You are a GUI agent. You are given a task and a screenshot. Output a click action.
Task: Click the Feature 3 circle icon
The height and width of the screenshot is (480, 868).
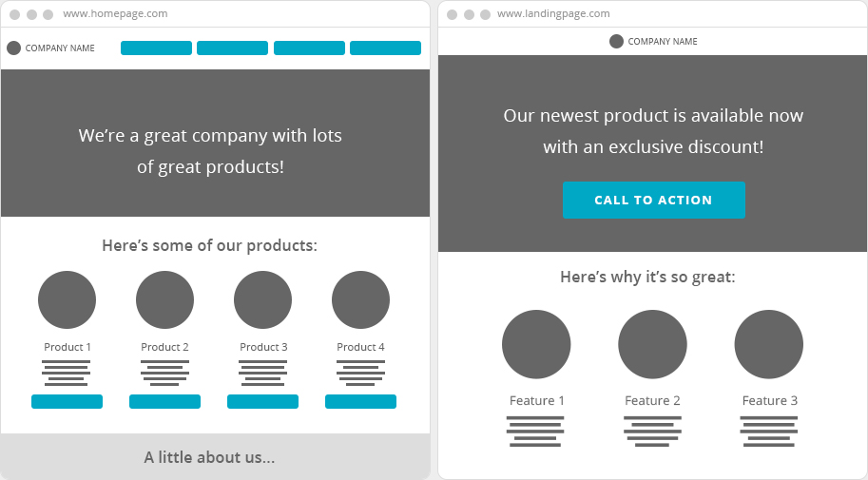pos(769,344)
